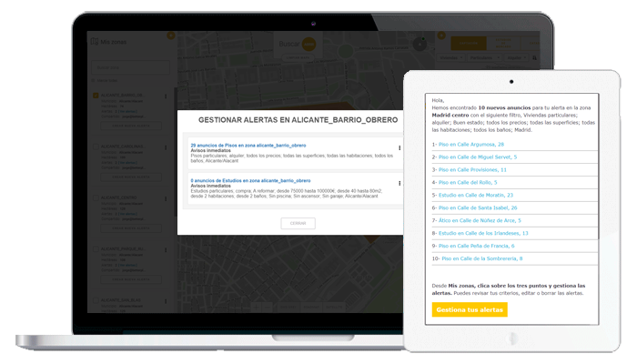
Task: Uncheck the ALICANTE_BARRIO_OBRERO zone checkbox
Action: coord(96,96)
